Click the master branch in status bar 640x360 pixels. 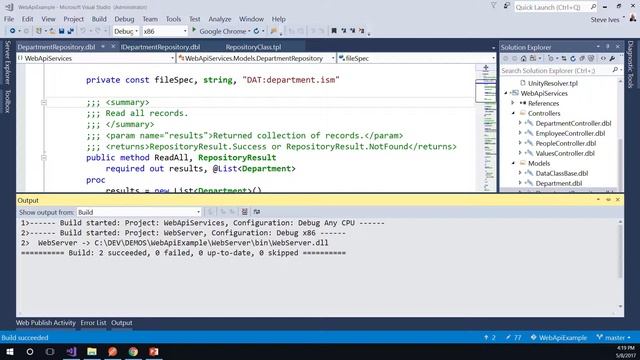point(613,338)
